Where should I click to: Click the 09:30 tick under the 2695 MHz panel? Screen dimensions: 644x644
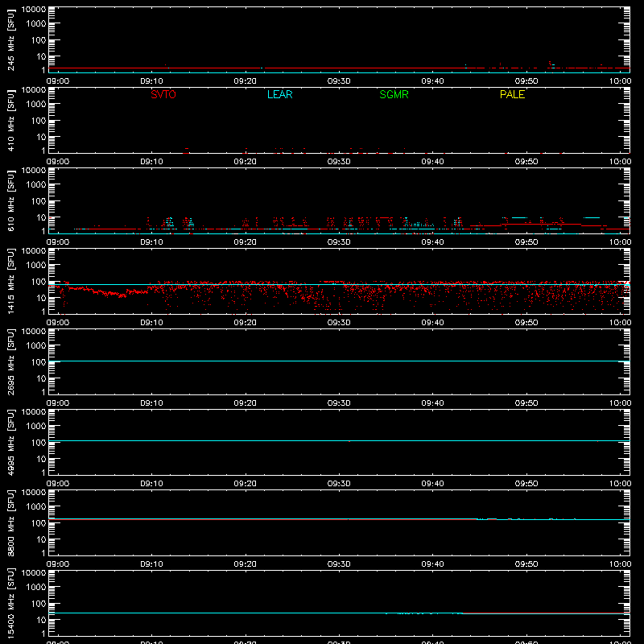pyautogui.click(x=339, y=403)
